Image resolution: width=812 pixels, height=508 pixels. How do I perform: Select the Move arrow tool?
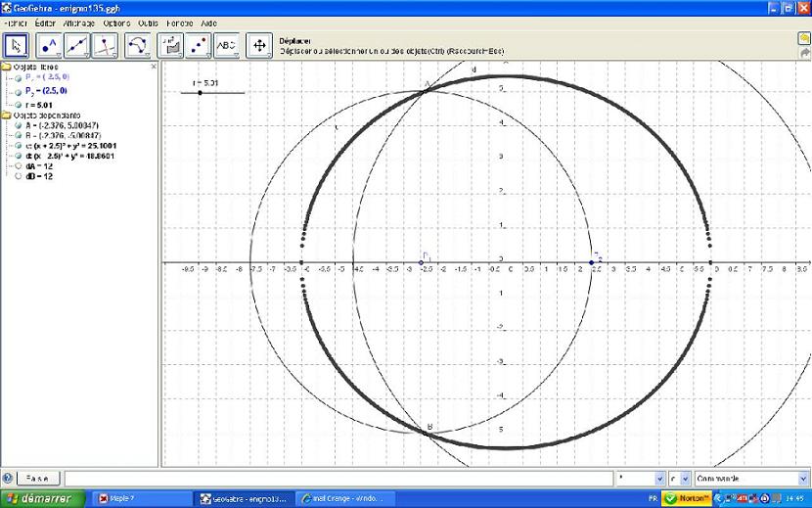click(x=17, y=45)
